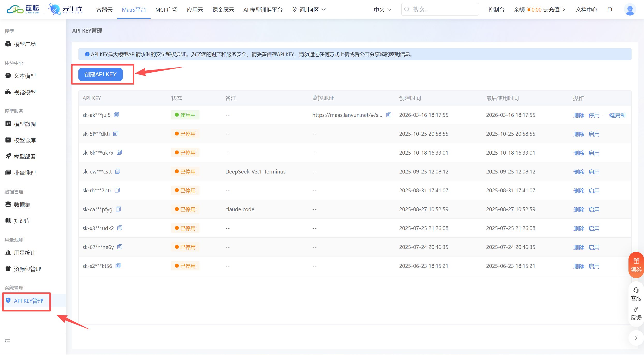The width and height of the screenshot is (644, 355).
Task: Open the notification bell
Action: coord(610,9)
